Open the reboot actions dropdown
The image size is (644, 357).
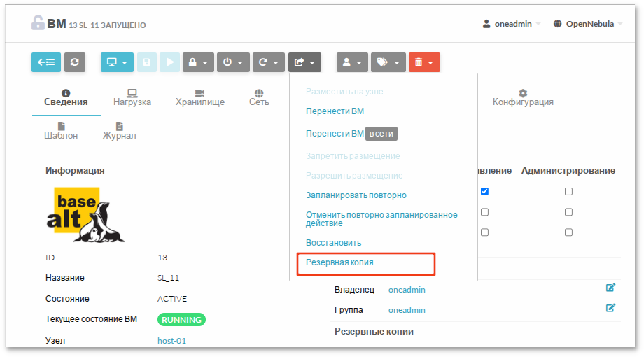pyautogui.click(x=269, y=62)
